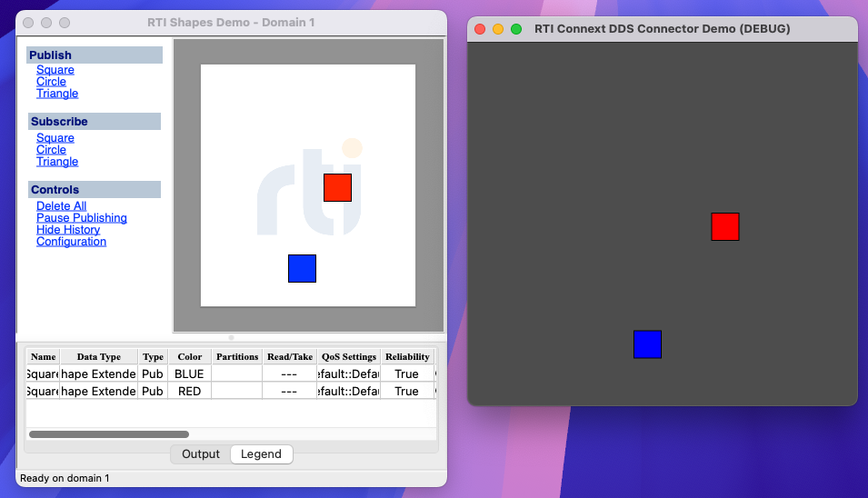
Task: Click Delete All under Controls
Action: [62, 206]
